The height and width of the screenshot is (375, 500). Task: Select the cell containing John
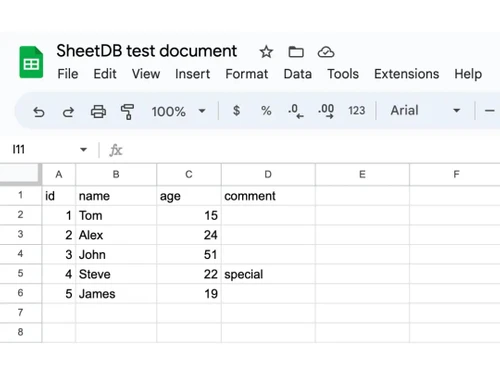click(116, 255)
